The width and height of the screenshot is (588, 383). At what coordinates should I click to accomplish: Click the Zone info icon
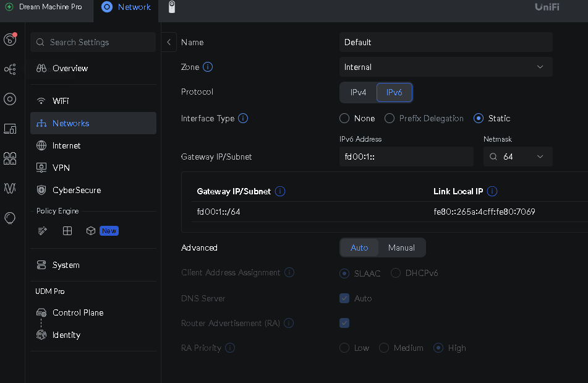(208, 67)
